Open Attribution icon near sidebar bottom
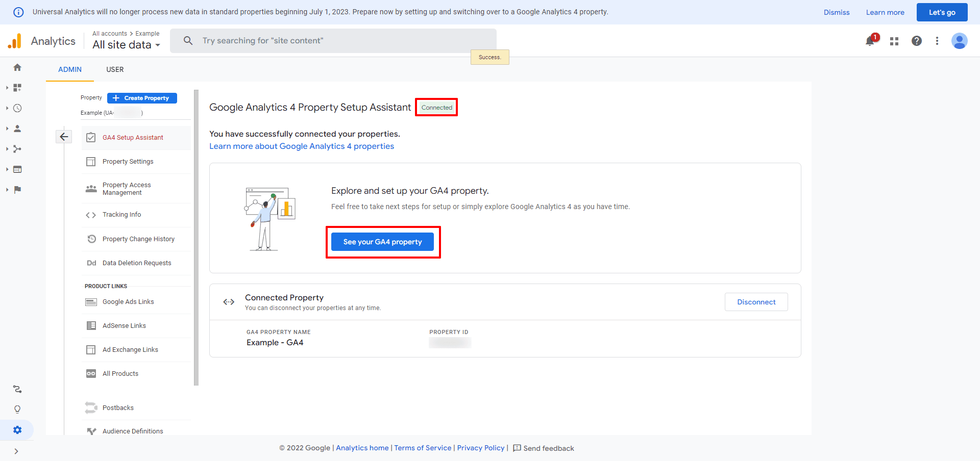The width and height of the screenshot is (980, 461). point(17,389)
